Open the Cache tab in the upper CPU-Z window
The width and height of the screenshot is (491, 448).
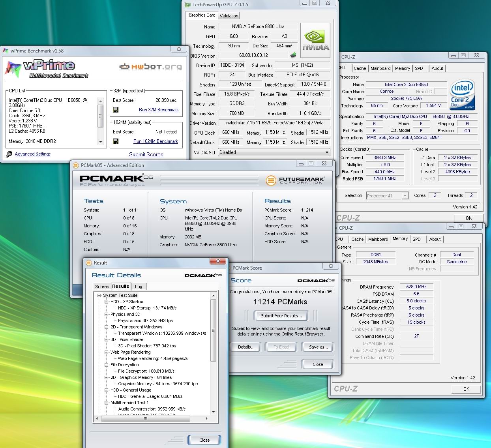[x=360, y=68]
